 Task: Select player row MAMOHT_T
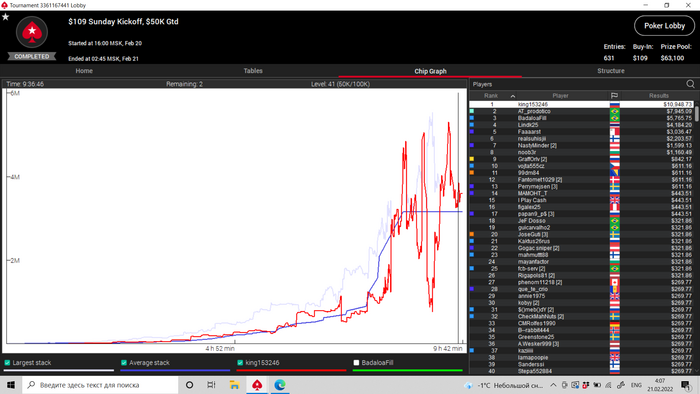pyautogui.click(x=582, y=193)
